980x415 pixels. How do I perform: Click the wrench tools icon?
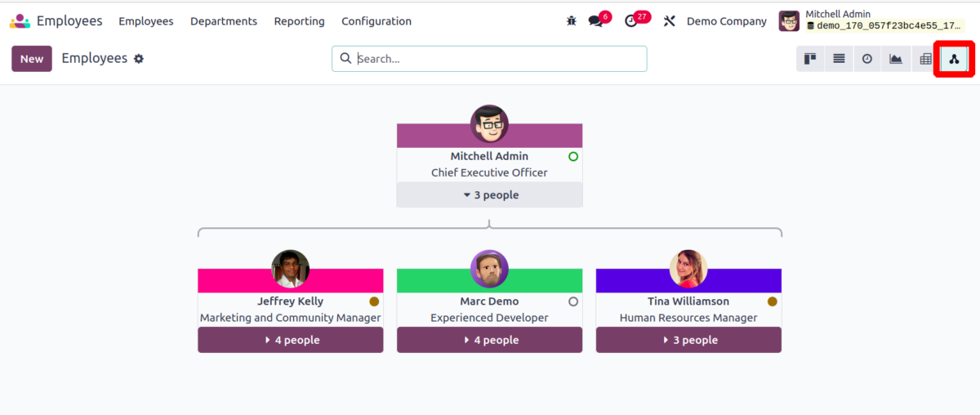coord(670,21)
